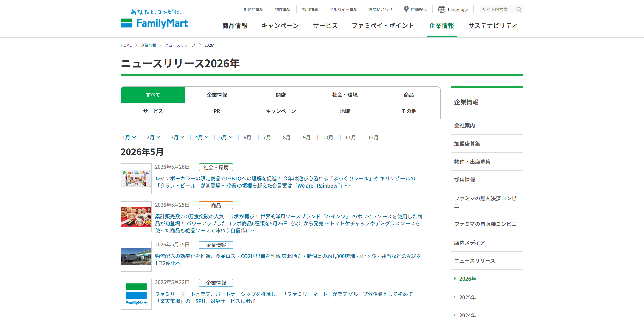The image size is (644, 317).
Task: Open 物件募集 in the top bar
Action: [283, 10]
